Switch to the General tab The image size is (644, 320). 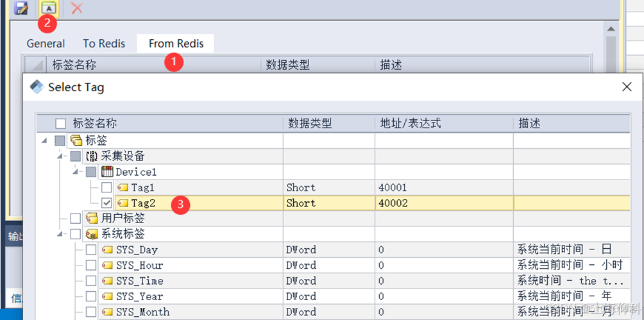(x=46, y=44)
